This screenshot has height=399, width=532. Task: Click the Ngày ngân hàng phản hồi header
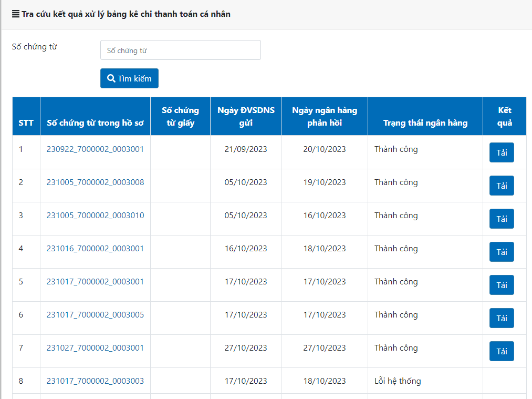click(325, 117)
